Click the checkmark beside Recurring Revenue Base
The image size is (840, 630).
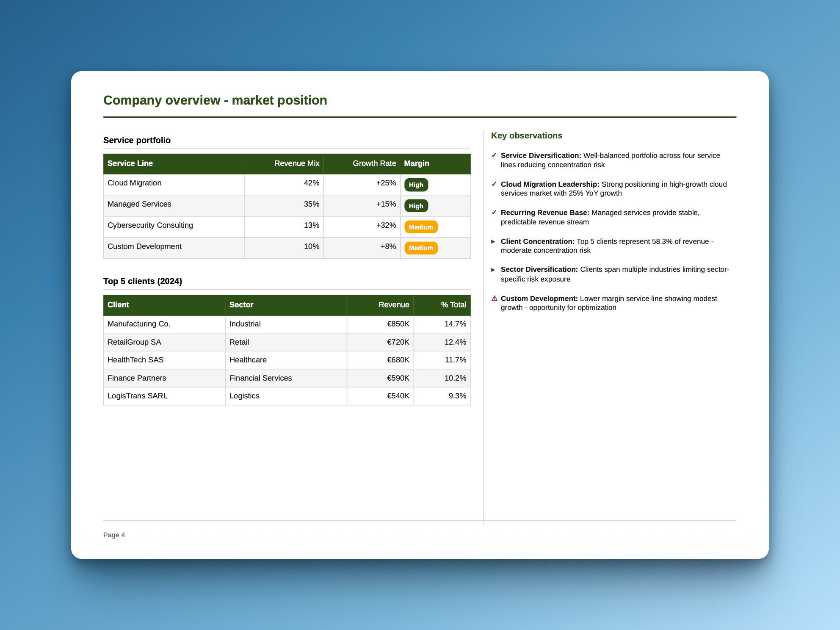[494, 213]
